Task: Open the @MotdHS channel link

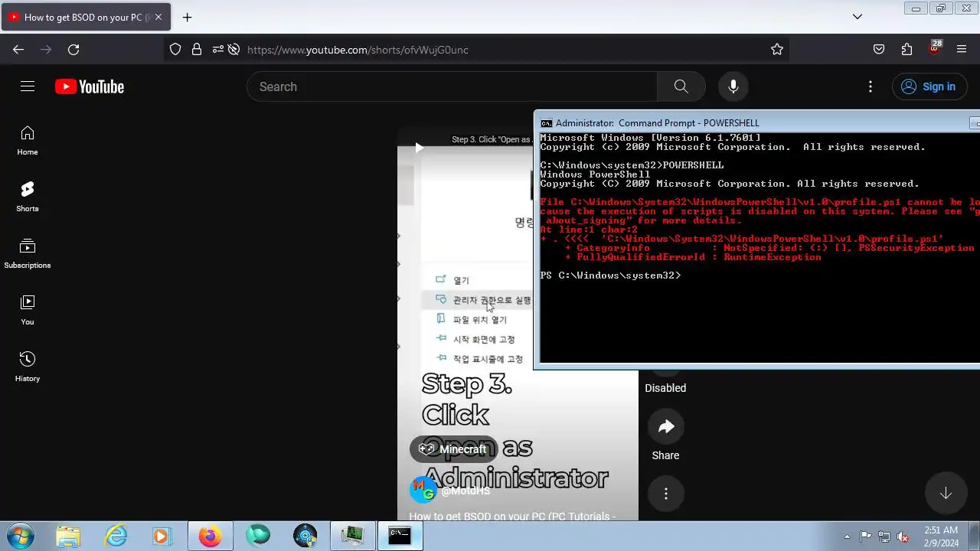Action: coord(465,491)
